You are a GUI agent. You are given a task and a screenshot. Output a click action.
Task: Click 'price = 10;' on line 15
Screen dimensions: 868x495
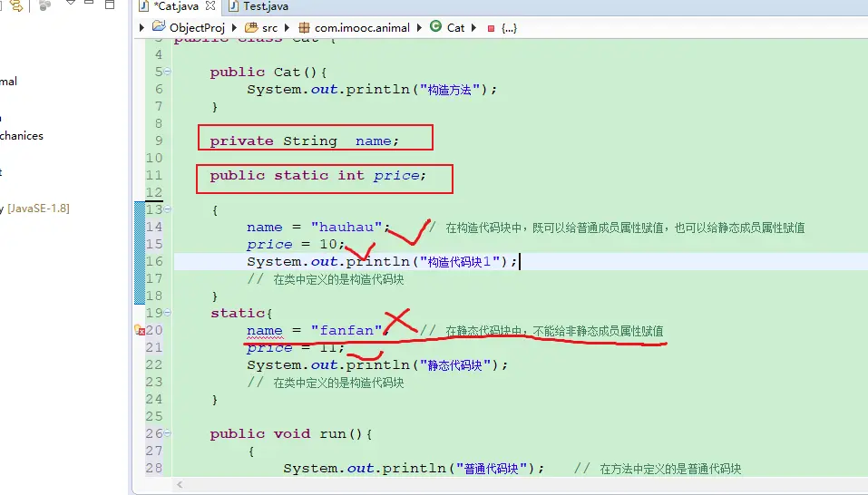(297, 245)
